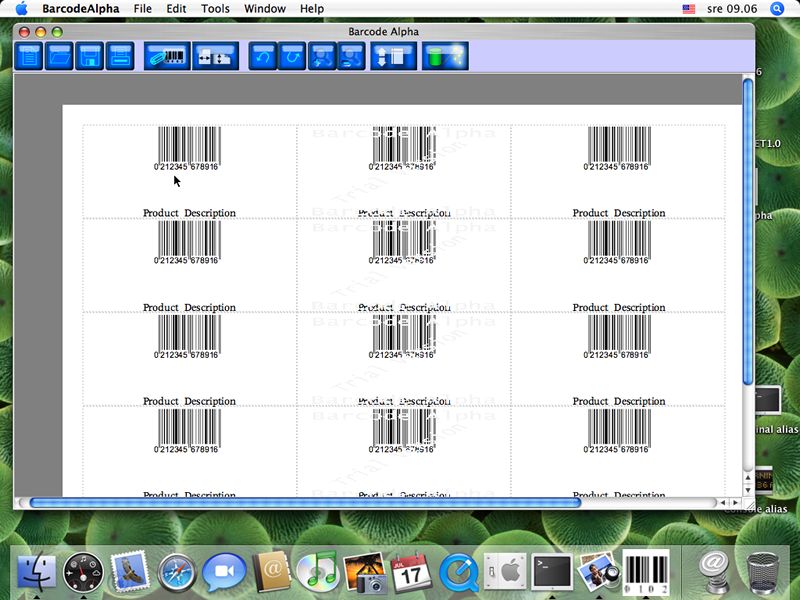The height and width of the screenshot is (600, 800).
Task: Open the File menu
Action: click(x=142, y=9)
